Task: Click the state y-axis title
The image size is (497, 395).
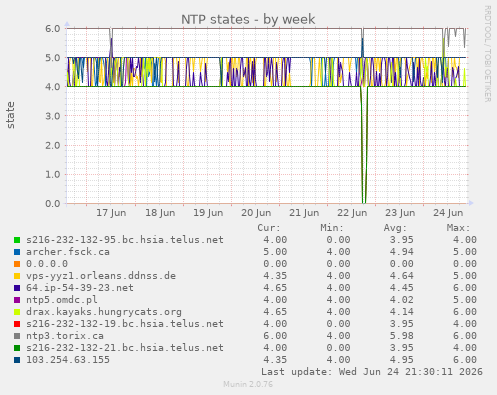Action: pyautogui.click(x=11, y=115)
